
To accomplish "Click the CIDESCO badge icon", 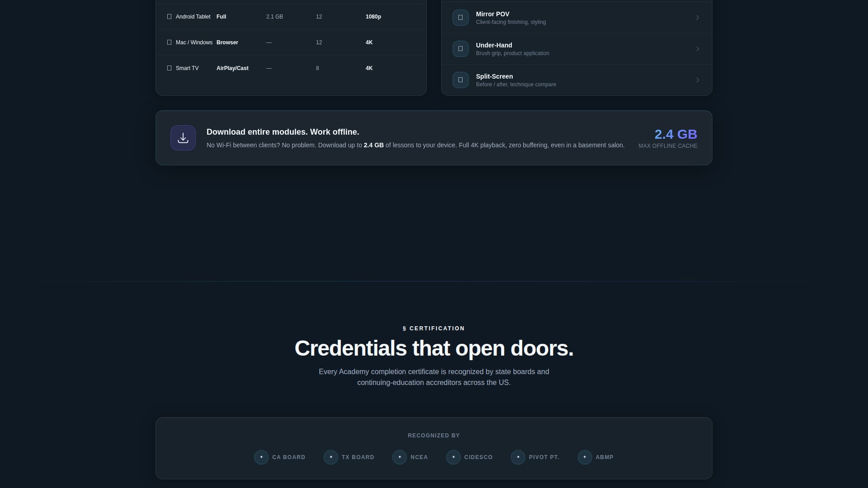I will pos(453,457).
